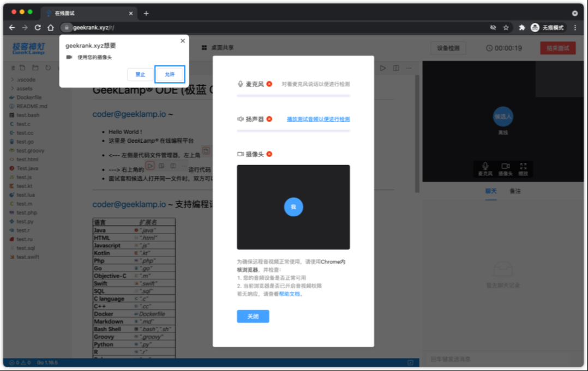Open test.go file

pyautogui.click(x=25, y=142)
